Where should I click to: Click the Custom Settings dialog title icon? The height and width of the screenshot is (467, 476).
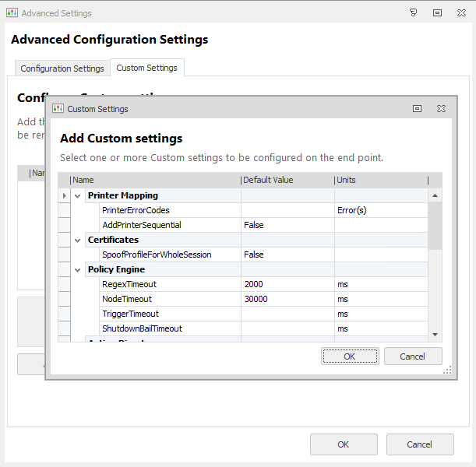tap(58, 109)
